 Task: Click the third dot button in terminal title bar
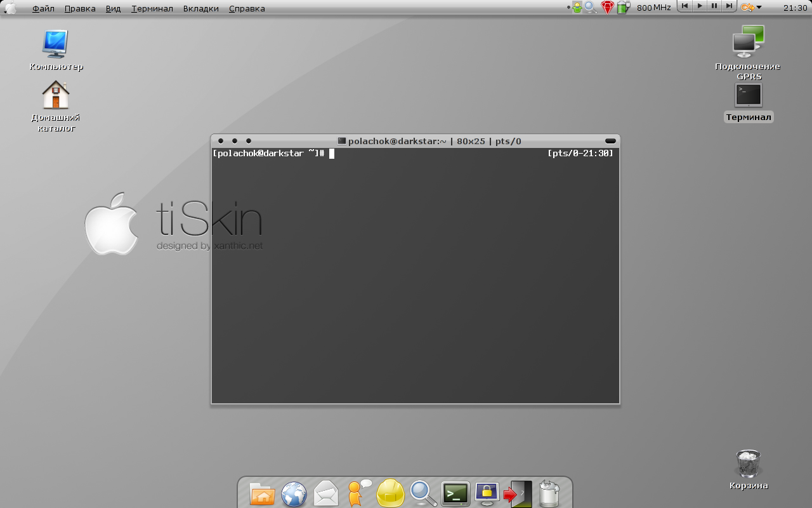click(249, 141)
